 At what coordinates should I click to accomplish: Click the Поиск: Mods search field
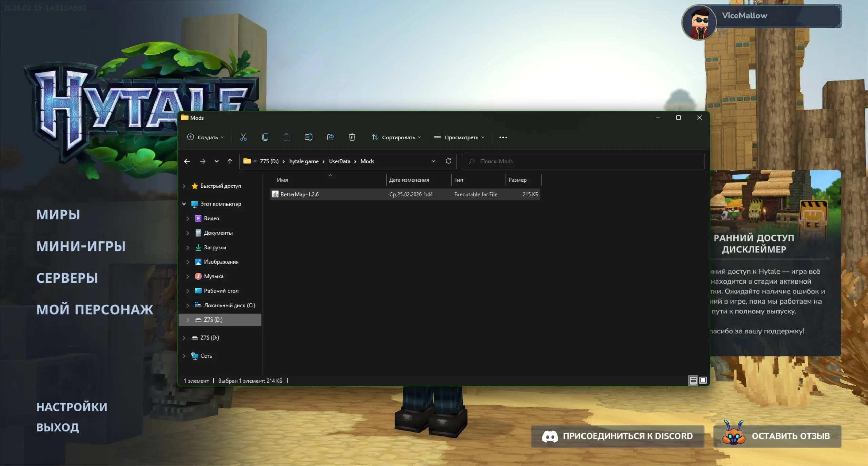coord(583,161)
